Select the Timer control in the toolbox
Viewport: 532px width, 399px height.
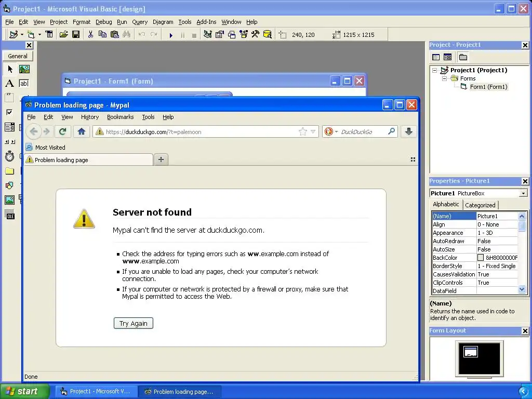click(10, 156)
